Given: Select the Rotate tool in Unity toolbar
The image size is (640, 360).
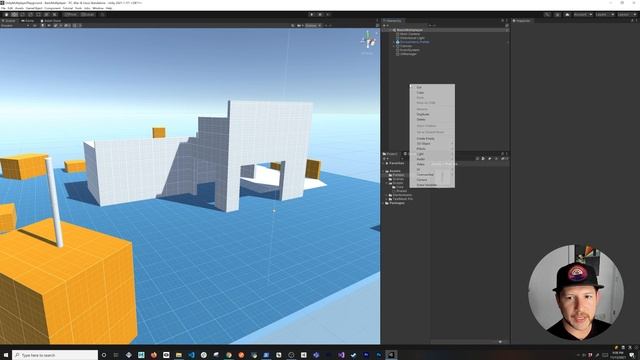Looking at the screenshot, I should point(22,15).
